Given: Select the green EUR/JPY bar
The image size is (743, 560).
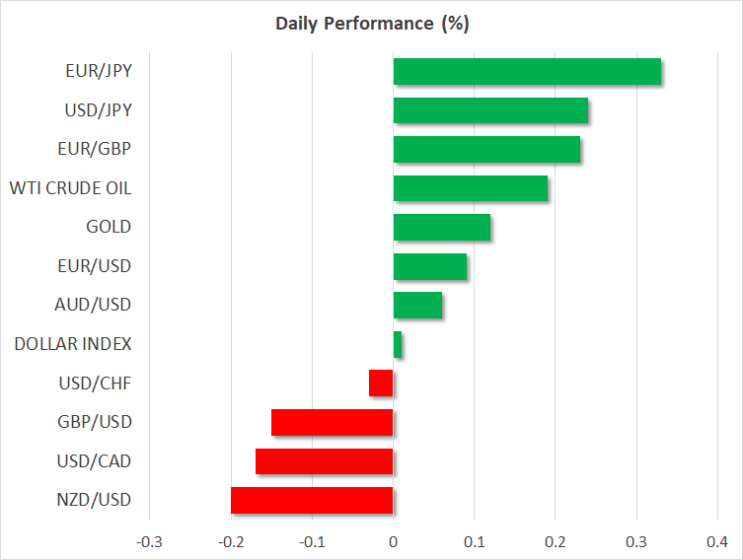Looking at the screenshot, I should pos(527,72).
